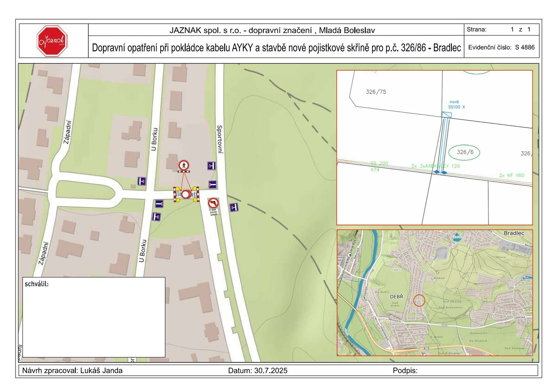The height and width of the screenshot is (392, 554).
Task: Select the dead-end sign left of U Borku road
Action: pyautogui.click(x=142, y=181)
